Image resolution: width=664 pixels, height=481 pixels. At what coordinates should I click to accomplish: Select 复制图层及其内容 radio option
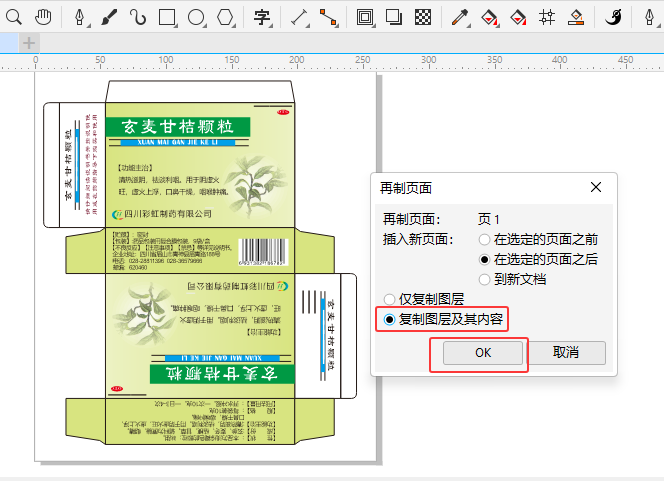point(443,319)
